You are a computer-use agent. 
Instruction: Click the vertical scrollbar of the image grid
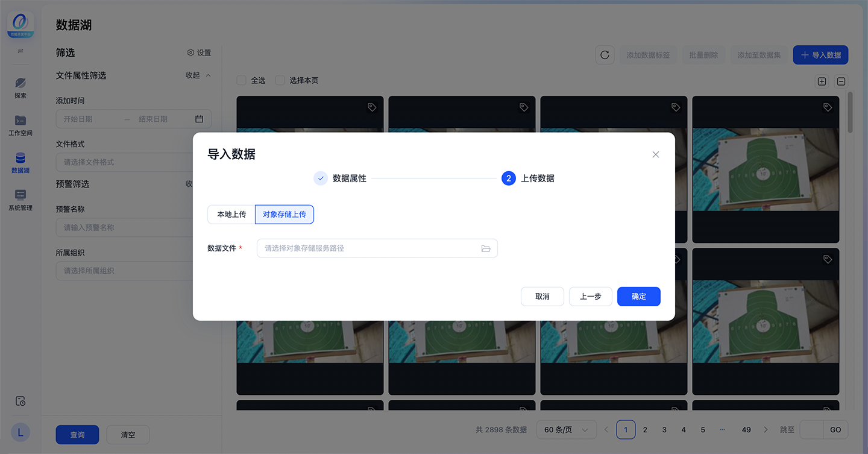click(x=850, y=112)
